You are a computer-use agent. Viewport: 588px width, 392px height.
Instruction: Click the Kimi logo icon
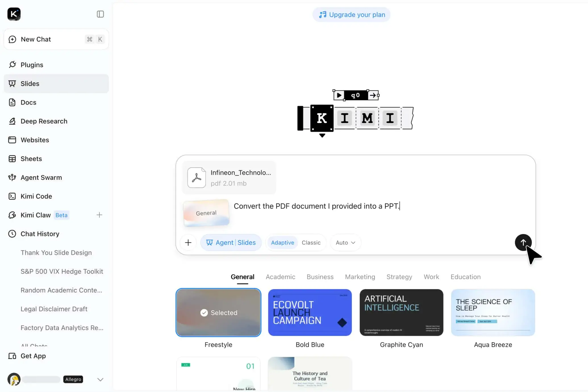click(14, 14)
